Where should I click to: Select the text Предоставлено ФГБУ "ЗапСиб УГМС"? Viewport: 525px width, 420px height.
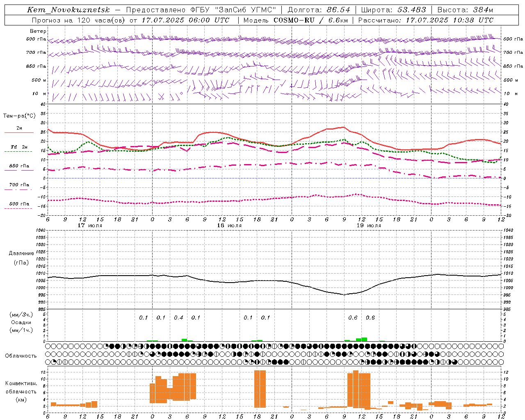coord(201,10)
